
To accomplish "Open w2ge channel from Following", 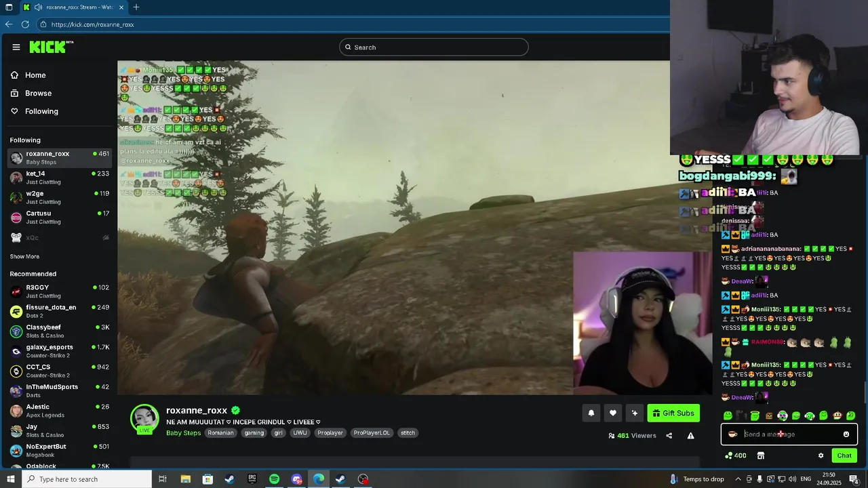I will 60,197.
